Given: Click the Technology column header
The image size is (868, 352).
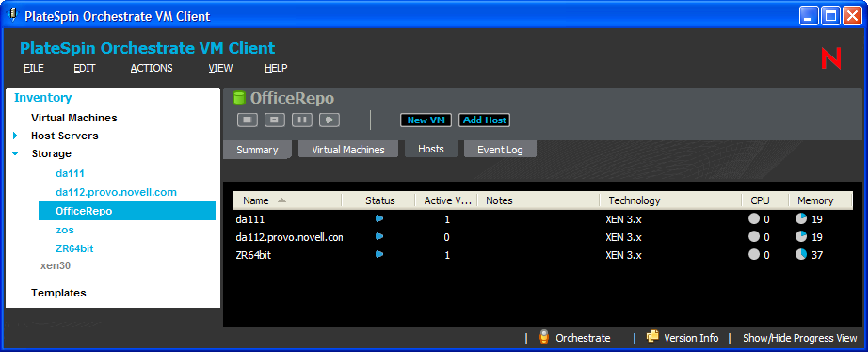Looking at the screenshot, I should pos(671,200).
